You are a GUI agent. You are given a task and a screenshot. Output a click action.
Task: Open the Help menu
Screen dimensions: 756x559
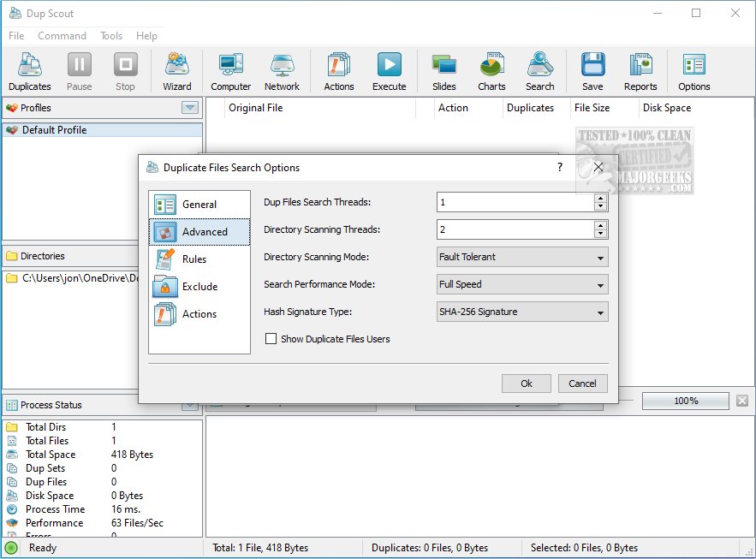146,36
